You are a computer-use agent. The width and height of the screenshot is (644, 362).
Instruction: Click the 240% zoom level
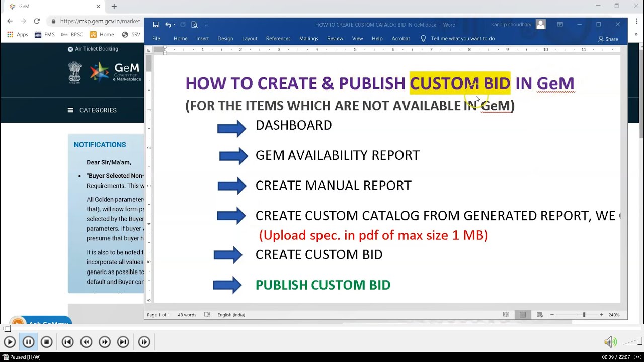pyautogui.click(x=614, y=315)
